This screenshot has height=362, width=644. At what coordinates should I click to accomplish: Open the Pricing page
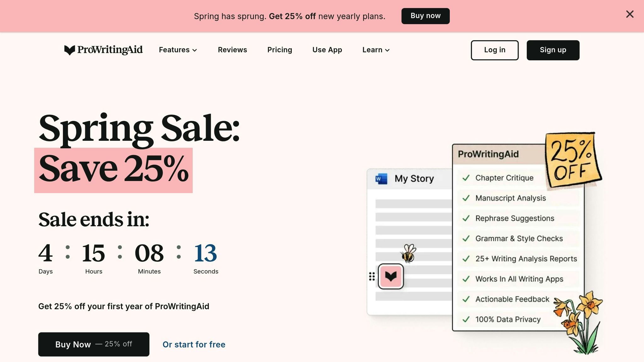tap(280, 50)
